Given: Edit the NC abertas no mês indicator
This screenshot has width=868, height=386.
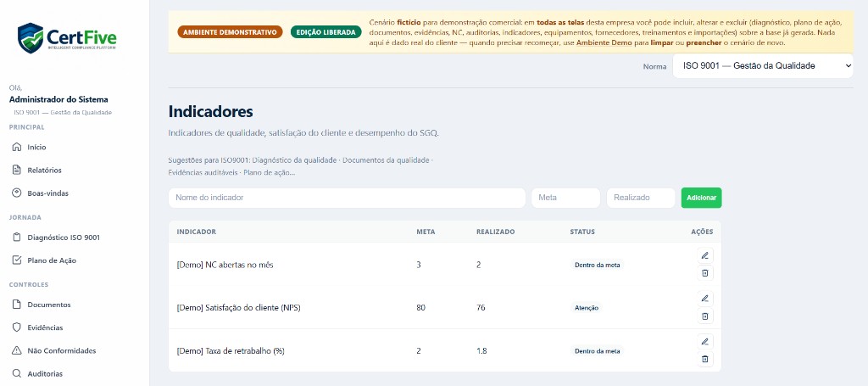Looking at the screenshot, I should pos(704,255).
